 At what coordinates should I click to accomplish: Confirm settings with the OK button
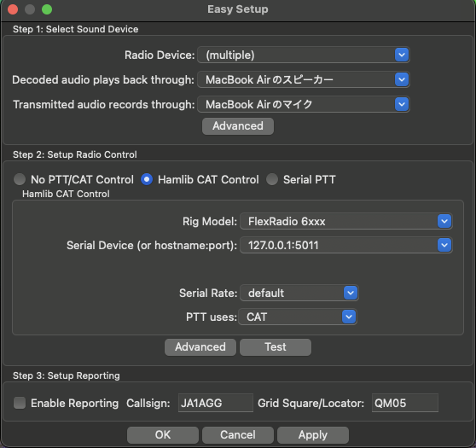click(x=163, y=435)
